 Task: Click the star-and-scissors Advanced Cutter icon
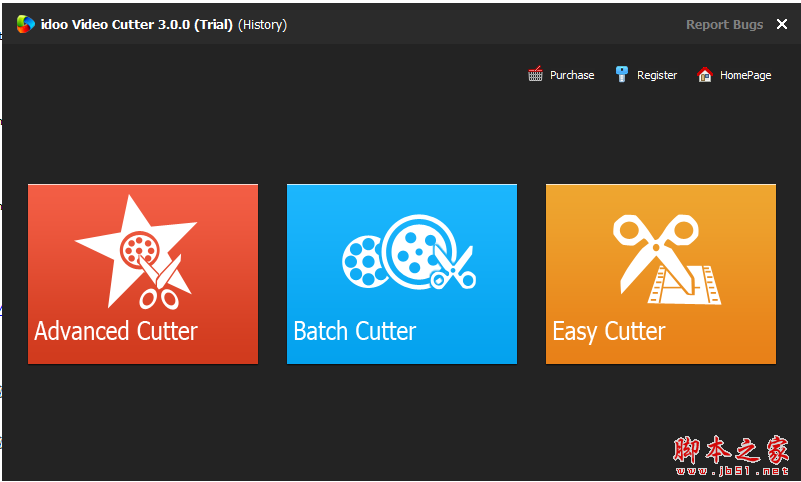pyautogui.click(x=137, y=252)
